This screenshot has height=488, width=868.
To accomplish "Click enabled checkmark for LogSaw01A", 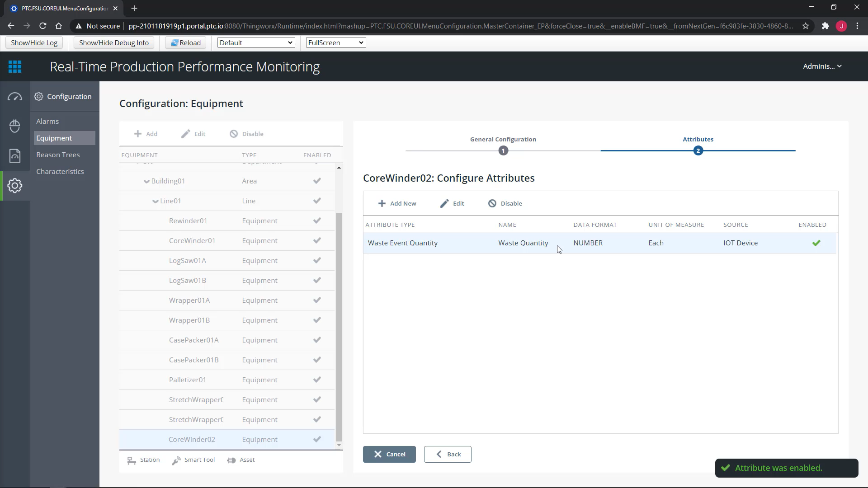I will (317, 260).
